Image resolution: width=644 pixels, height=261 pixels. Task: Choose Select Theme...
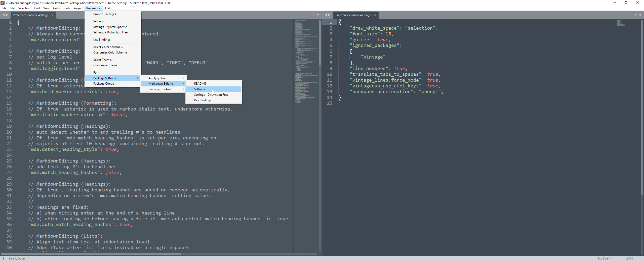(x=113, y=60)
